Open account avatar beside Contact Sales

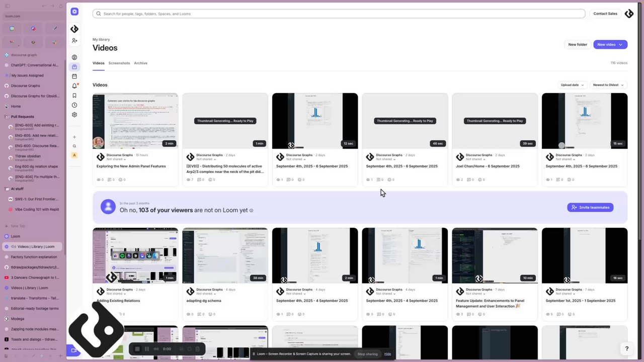629,14
